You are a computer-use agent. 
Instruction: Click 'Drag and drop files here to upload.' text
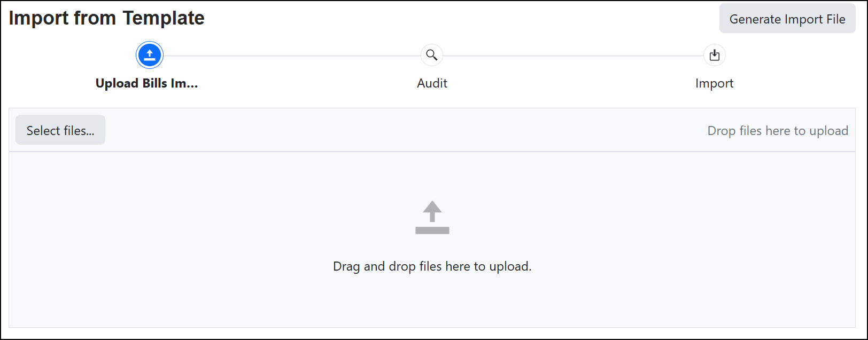432,266
